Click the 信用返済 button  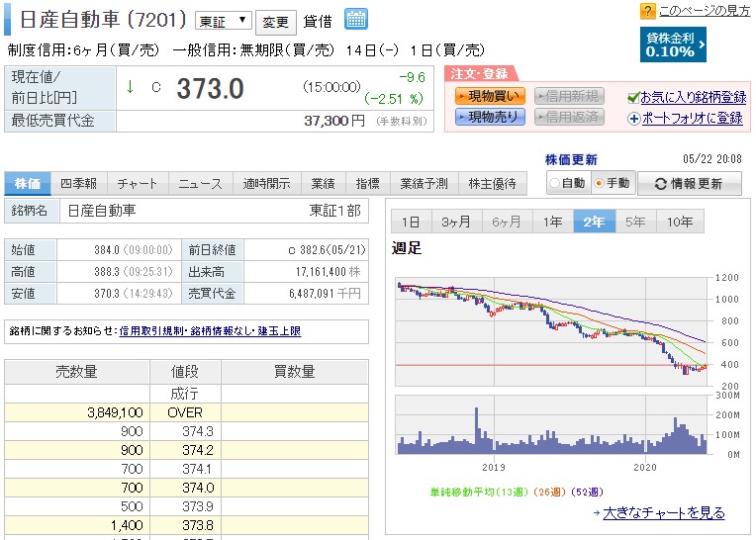tap(569, 117)
